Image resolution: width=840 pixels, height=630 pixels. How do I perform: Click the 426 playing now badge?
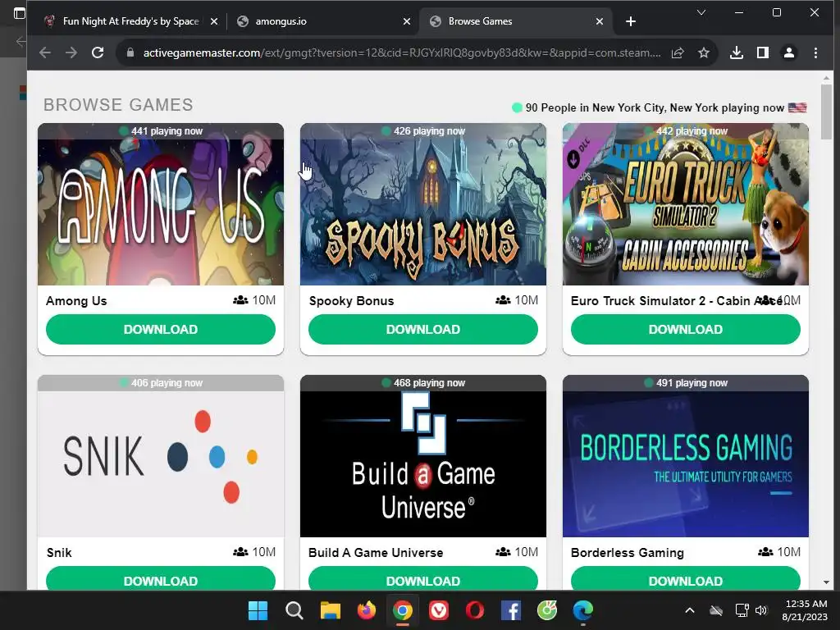click(423, 130)
